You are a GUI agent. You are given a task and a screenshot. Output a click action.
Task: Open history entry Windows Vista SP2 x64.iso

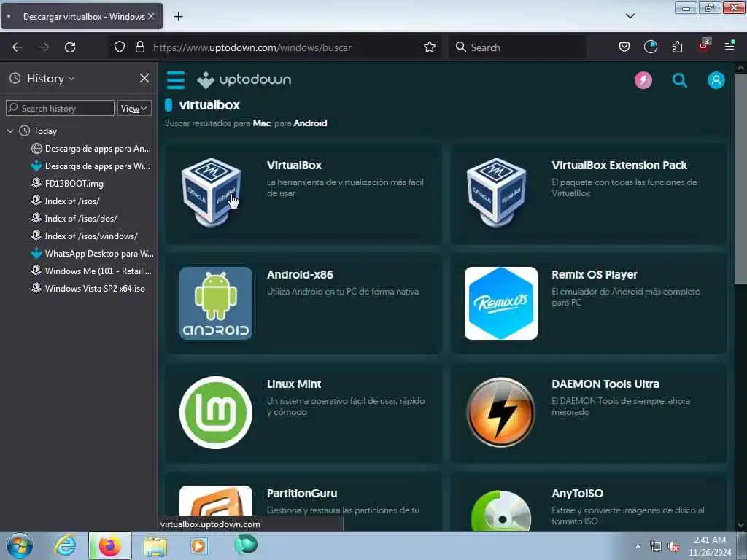88,289
